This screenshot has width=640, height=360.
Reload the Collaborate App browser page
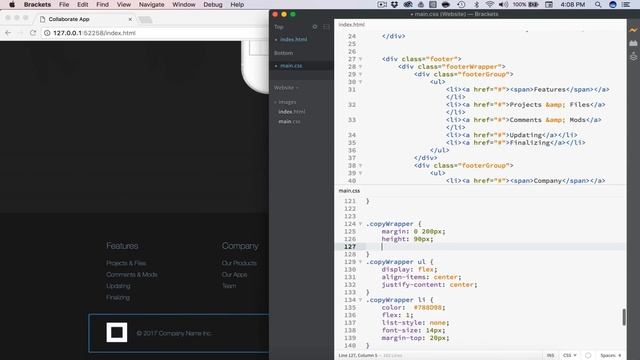pos(33,33)
